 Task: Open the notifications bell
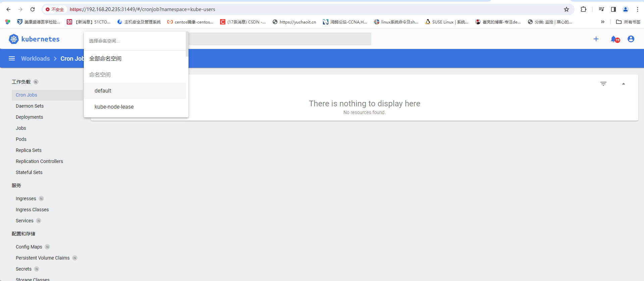(614, 39)
